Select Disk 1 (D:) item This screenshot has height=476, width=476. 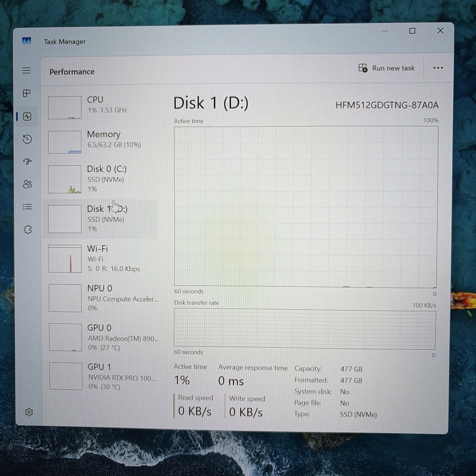click(x=100, y=219)
